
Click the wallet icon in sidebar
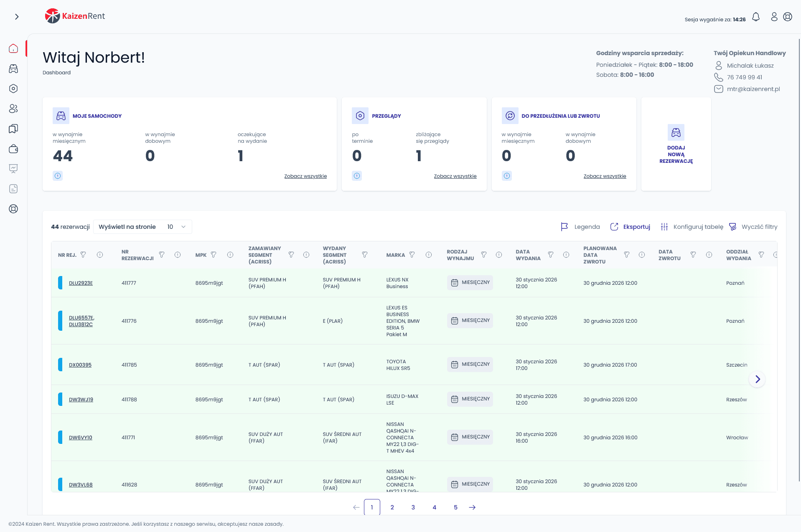[13, 149]
